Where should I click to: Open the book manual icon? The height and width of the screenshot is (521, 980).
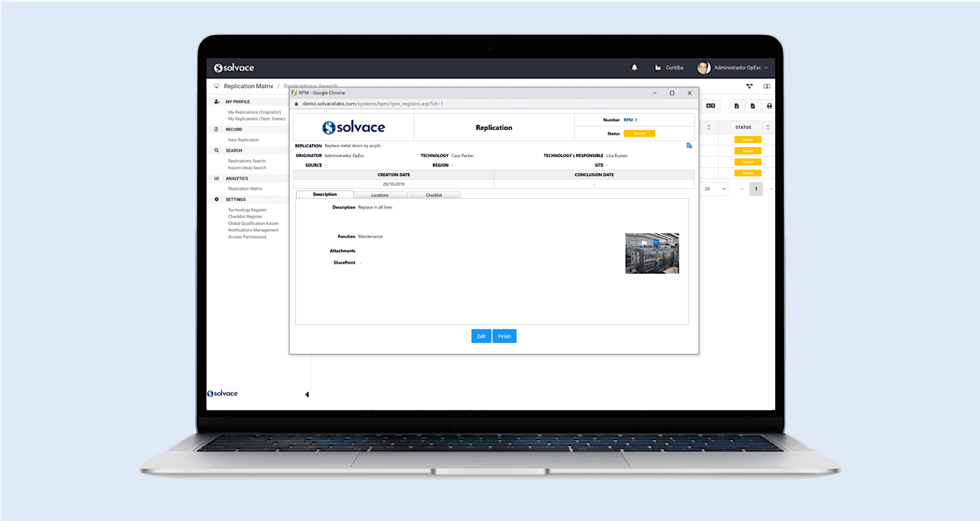[x=767, y=87]
